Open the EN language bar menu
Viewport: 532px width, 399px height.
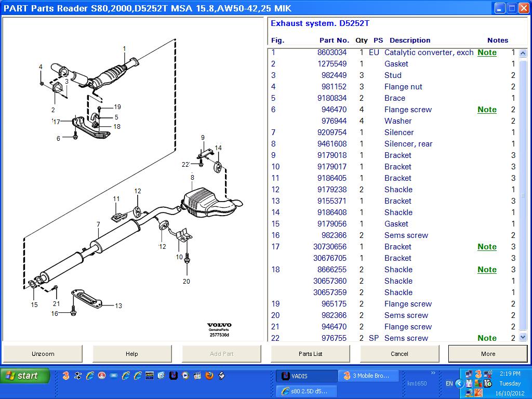point(449,383)
